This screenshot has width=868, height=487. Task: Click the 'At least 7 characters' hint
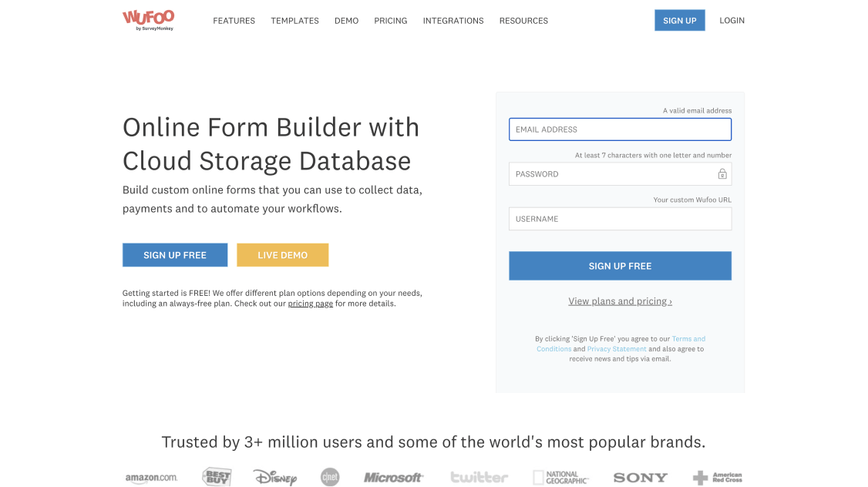pos(653,156)
